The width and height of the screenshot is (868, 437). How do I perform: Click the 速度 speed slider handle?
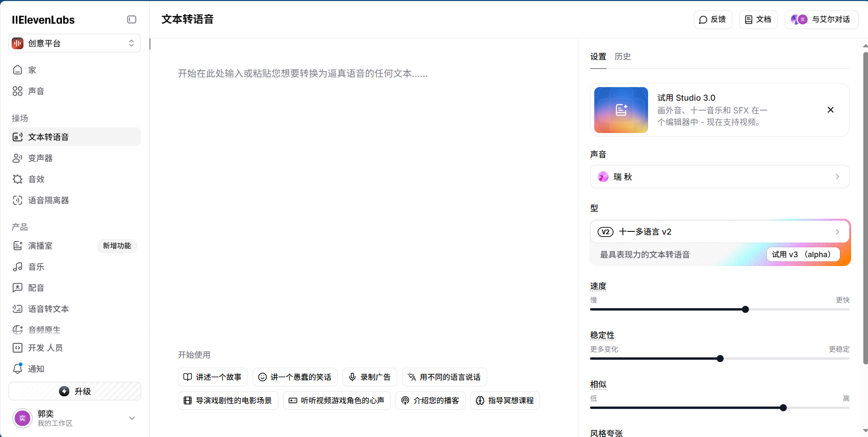[745, 310]
